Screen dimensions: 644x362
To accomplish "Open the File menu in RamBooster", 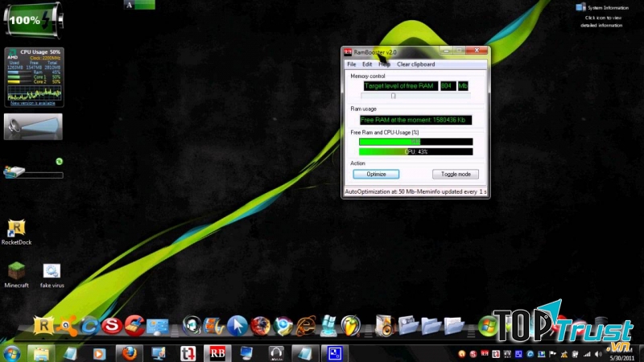I will 352,64.
